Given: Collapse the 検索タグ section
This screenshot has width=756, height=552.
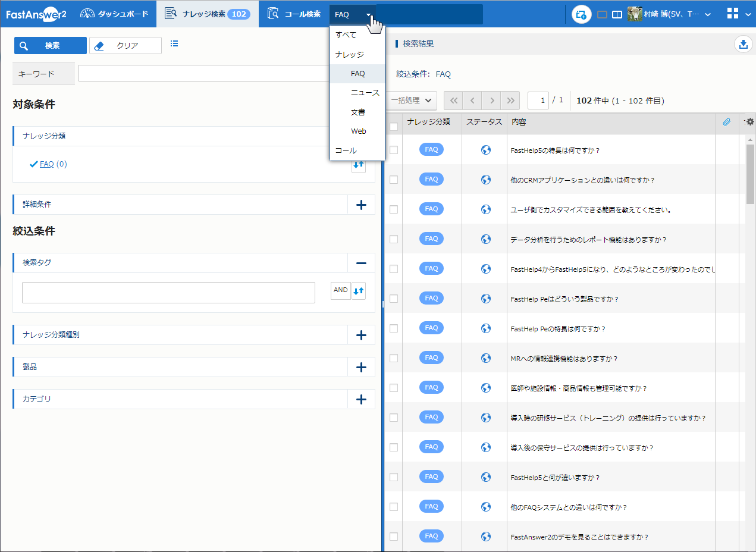Looking at the screenshot, I should [x=361, y=263].
